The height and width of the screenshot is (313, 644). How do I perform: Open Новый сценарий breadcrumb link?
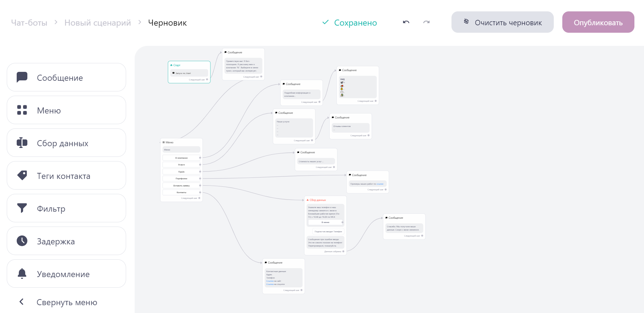[x=98, y=23]
